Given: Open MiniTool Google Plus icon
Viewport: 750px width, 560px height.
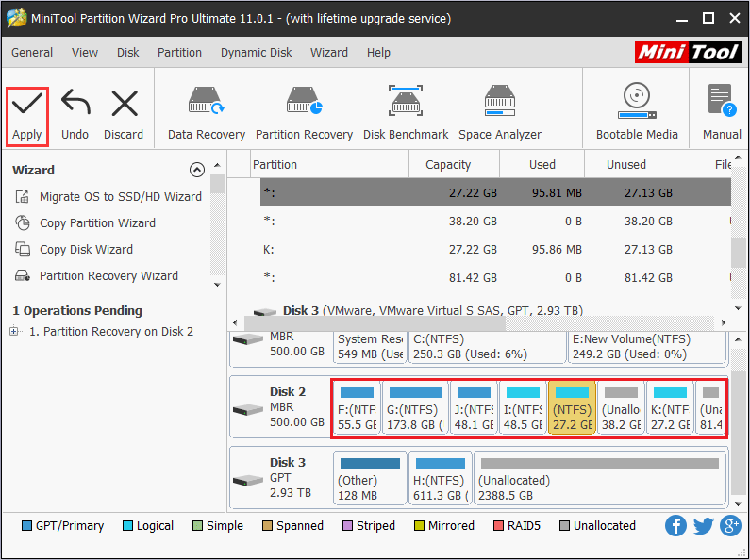Looking at the screenshot, I should tap(730, 526).
